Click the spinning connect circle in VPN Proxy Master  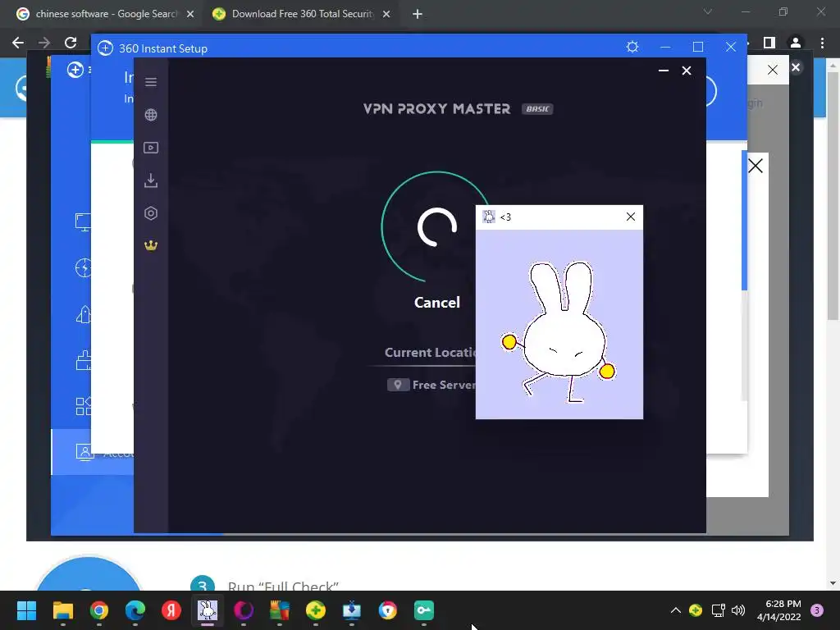click(x=436, y=226)
